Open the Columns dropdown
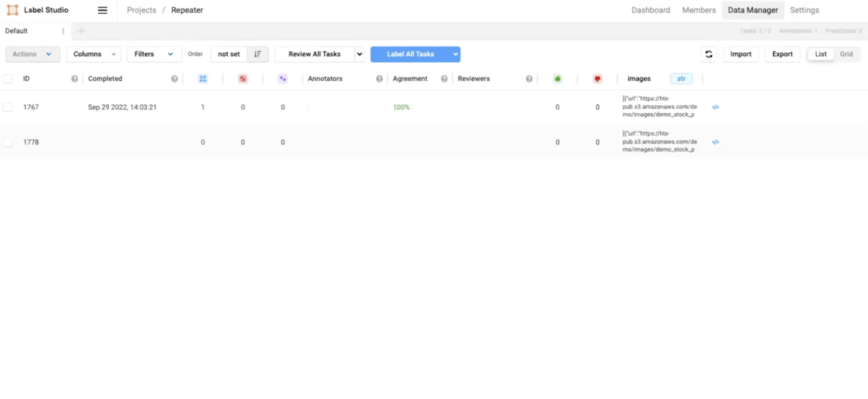The image size is (868, 399). tap(93, 54)
